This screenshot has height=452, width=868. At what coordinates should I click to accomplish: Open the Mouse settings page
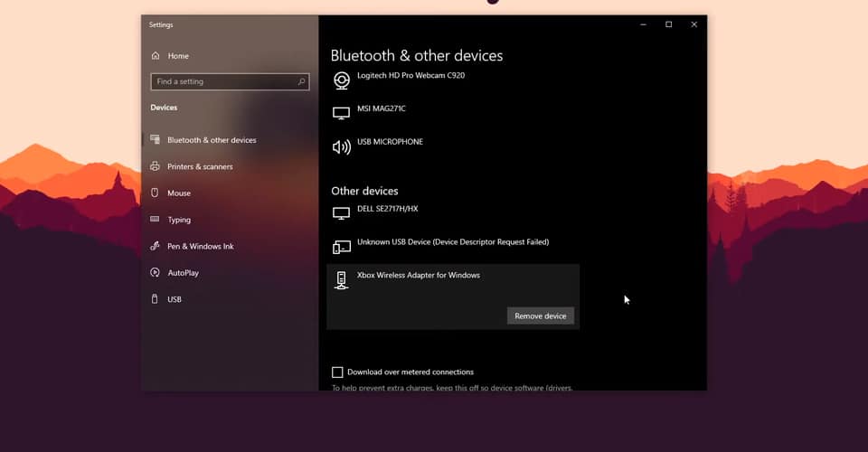click(179, 193)
